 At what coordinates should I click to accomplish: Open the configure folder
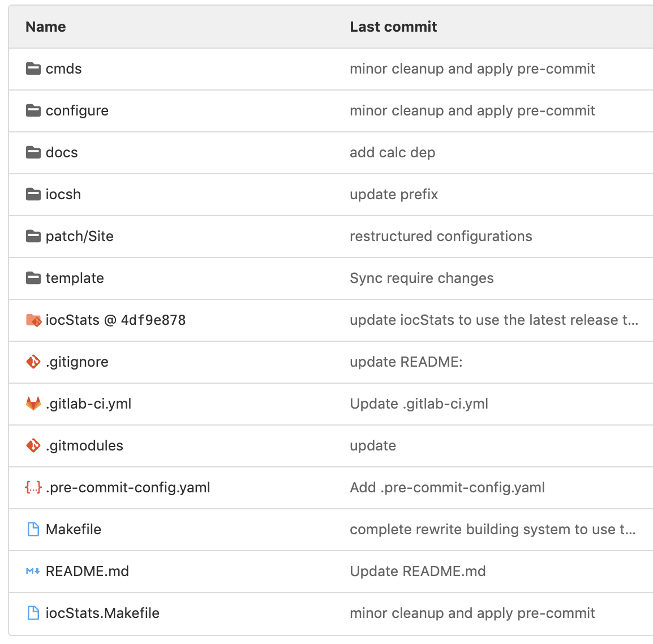(77, 111)
